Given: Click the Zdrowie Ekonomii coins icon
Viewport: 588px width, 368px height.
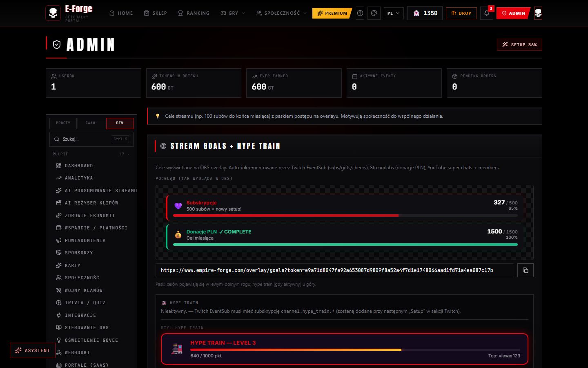Looking at the screenshot, I should click(59, 215).
